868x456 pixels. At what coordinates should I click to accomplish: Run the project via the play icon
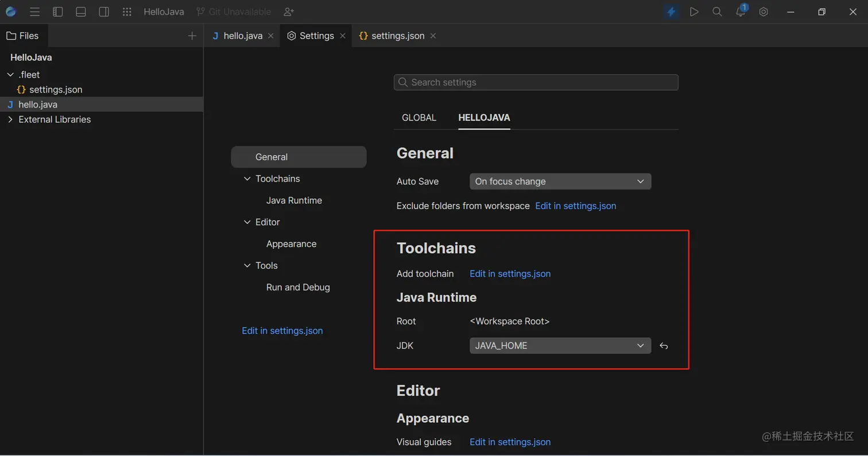click(694, 11)
